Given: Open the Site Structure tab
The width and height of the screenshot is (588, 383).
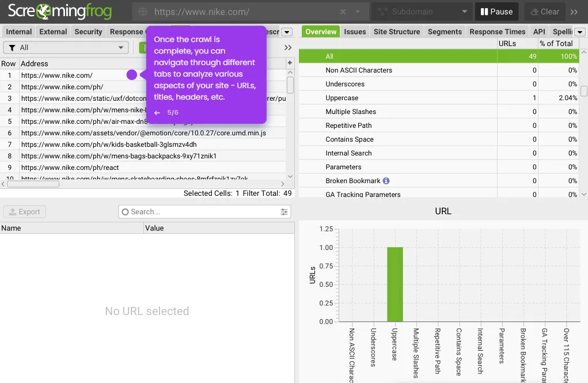Looking at the screenshot, I should pyautogui.click(x=397, y=32).
